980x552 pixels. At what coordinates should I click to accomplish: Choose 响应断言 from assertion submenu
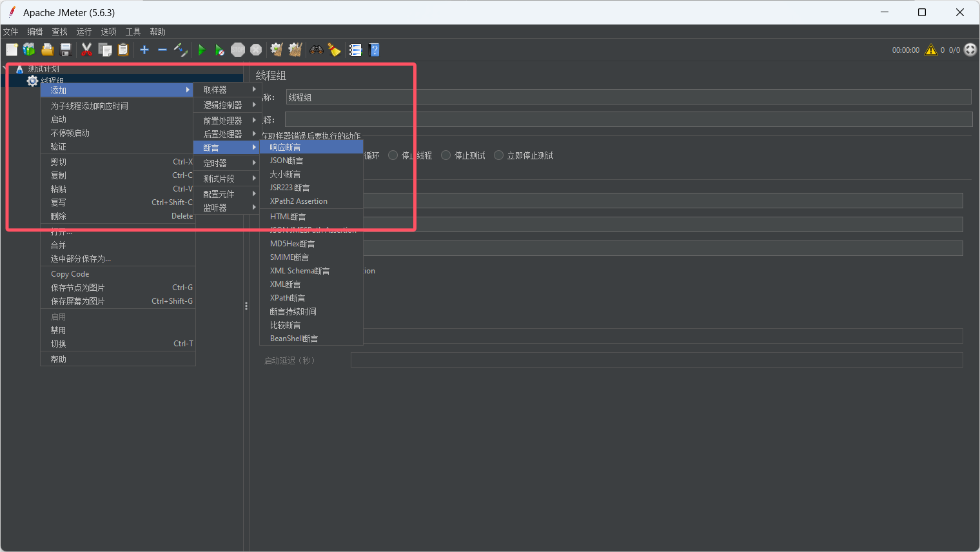pos(311,147)
